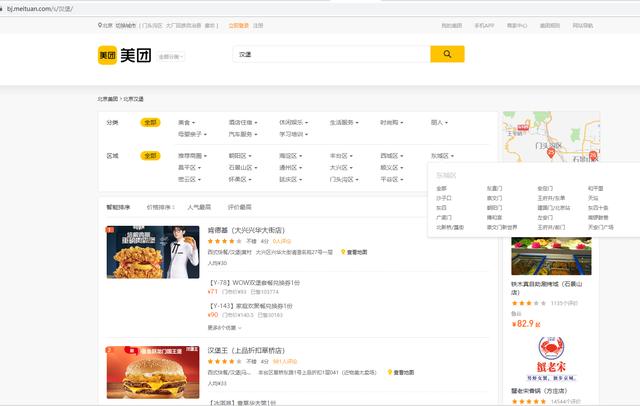Select 全部 pill in 分类 row

tap(150, 122)
